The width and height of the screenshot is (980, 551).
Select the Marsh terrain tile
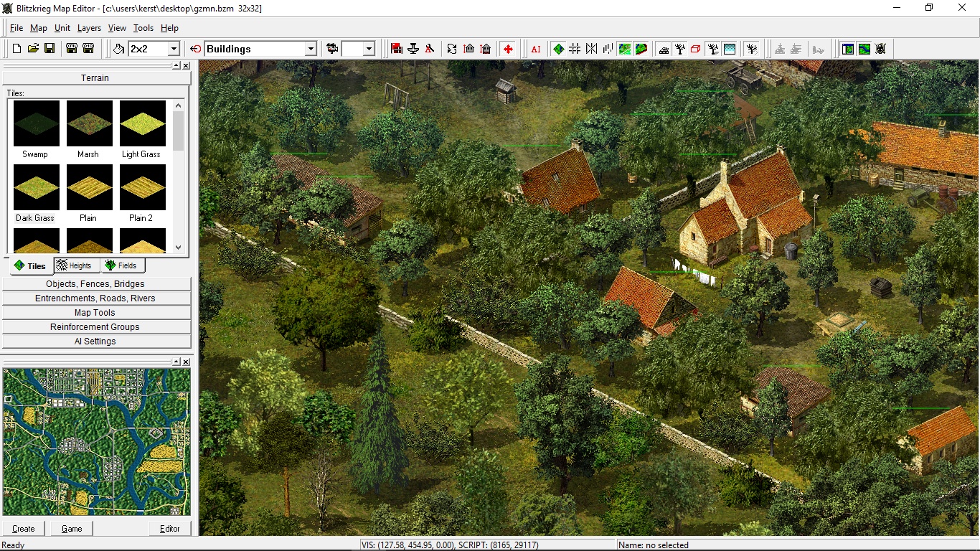pos(89,129)
